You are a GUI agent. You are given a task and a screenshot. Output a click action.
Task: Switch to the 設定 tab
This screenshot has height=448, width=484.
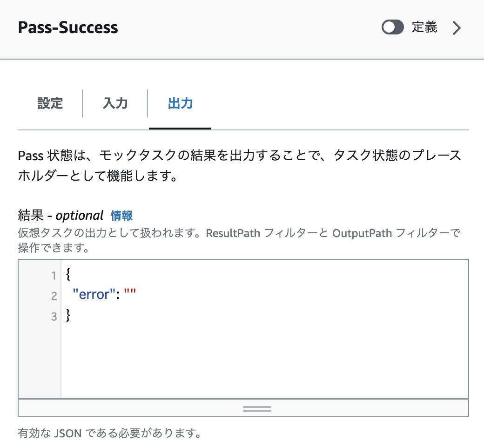pos(50,103)
